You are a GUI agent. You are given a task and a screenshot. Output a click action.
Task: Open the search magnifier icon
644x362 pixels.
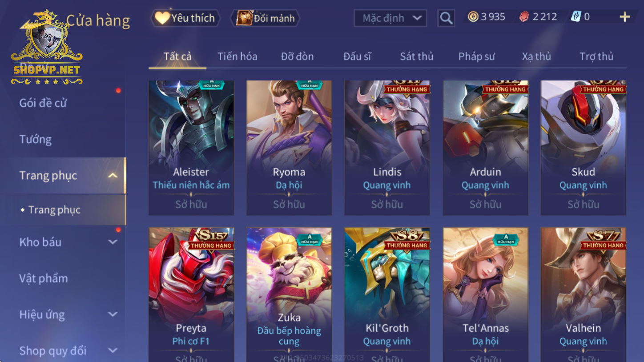tap(446, 18)
